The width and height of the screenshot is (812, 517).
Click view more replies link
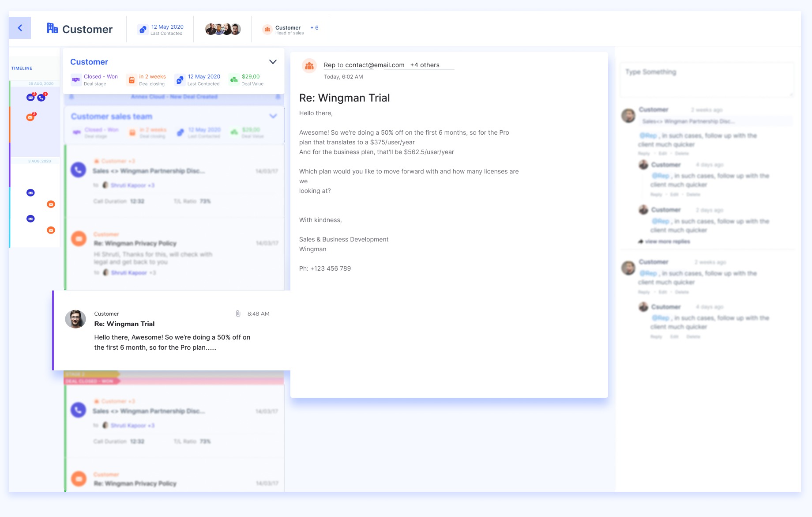(667, 242)
